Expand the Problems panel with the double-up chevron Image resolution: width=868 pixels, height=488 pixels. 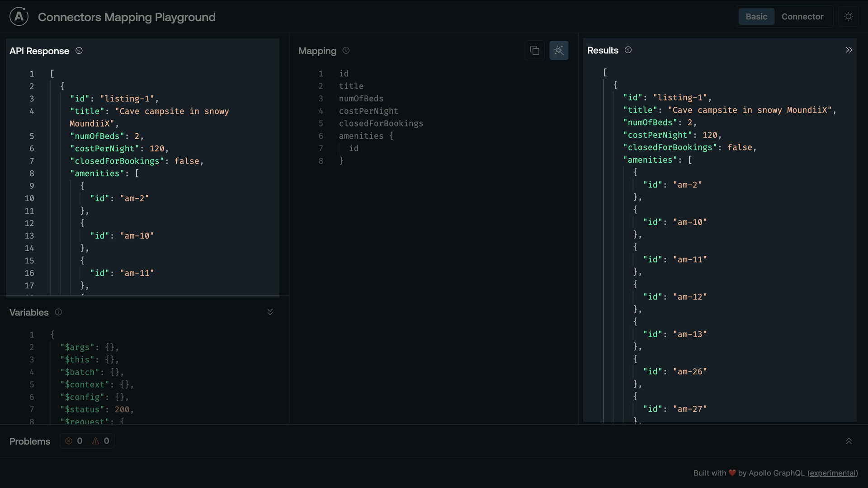[849, 441]
